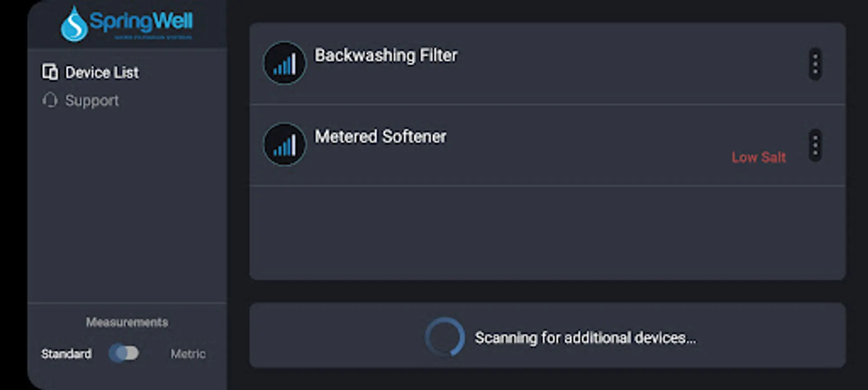Viewport: 868px width, 390px height.
Task: Open the Backwashing Filter device name
Action: pos(386,55)
